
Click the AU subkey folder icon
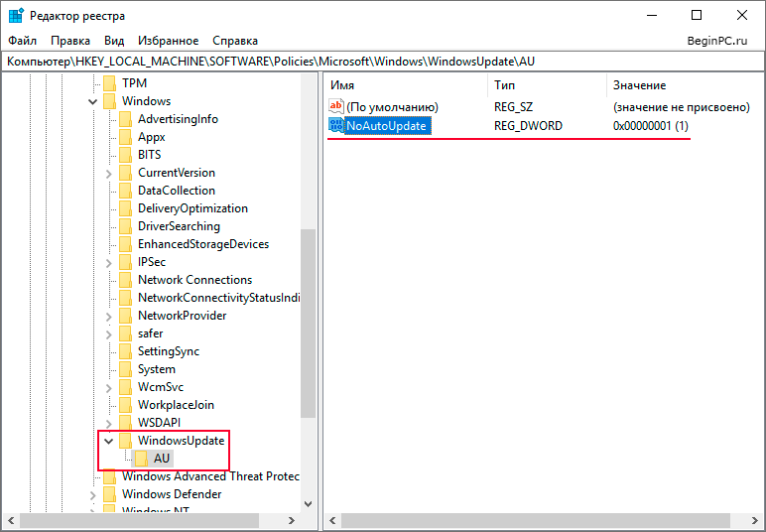tap(142, 459)
